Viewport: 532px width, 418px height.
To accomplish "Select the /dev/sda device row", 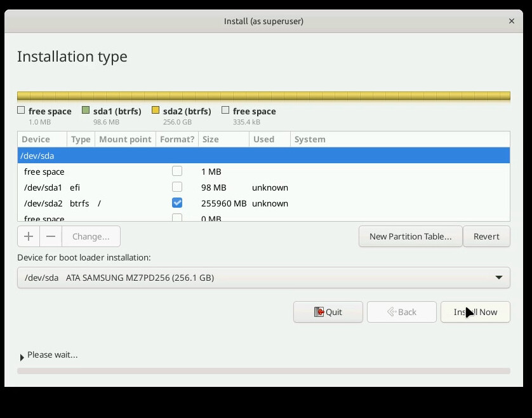I will (x=263, y=156).
